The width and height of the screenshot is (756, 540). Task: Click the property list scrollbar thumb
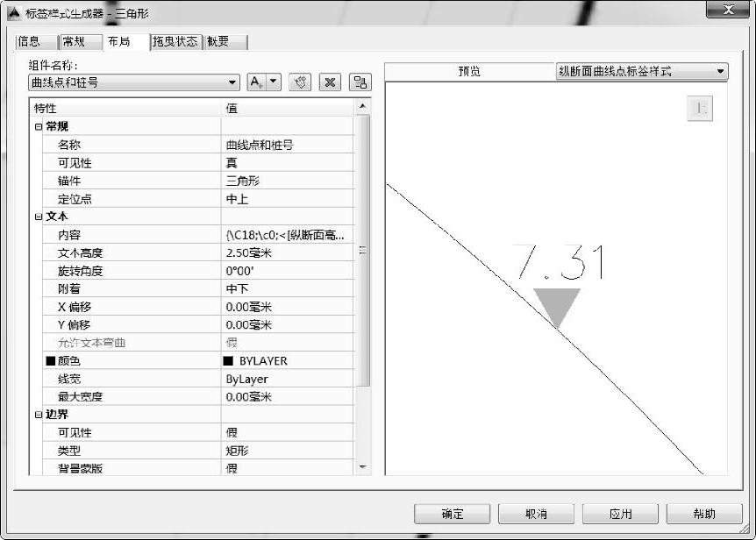point(363,251)
